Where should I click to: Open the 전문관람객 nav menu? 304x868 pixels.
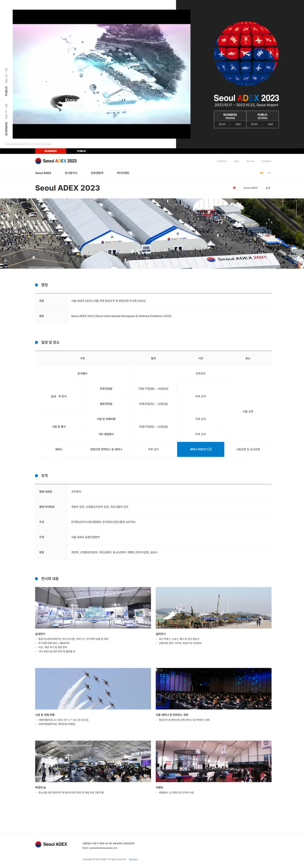coord(97,173)
